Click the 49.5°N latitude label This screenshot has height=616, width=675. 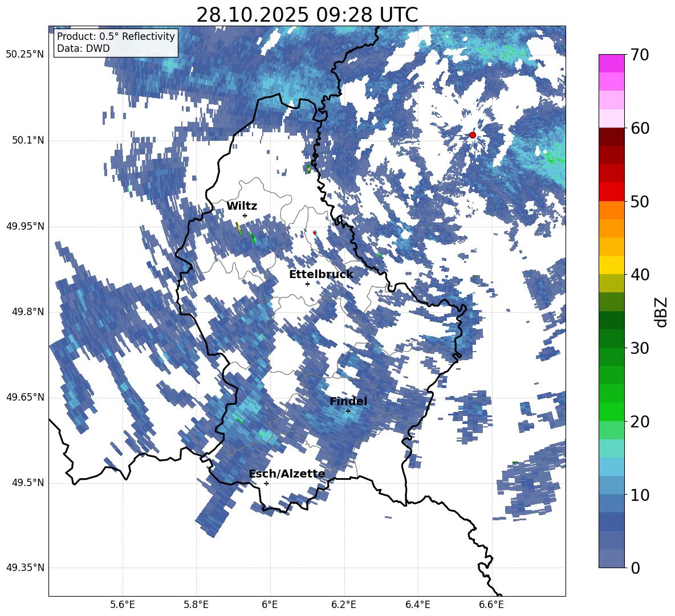tap(27, 483)
